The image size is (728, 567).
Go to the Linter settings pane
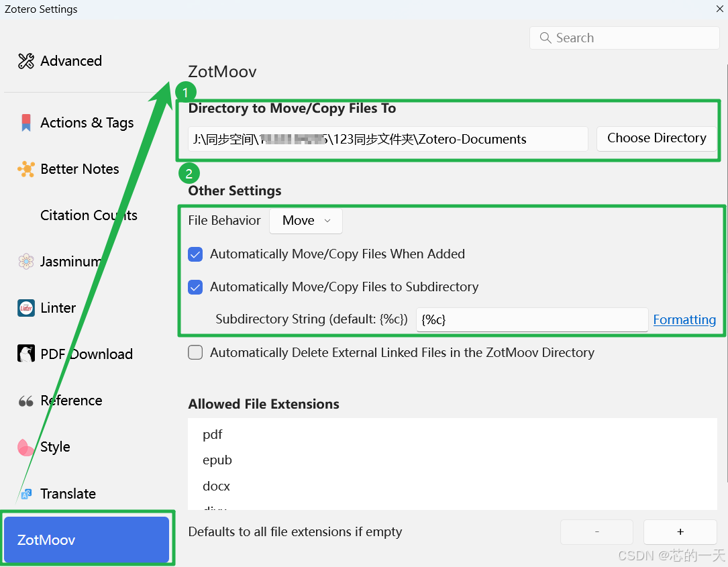point(58,308)
